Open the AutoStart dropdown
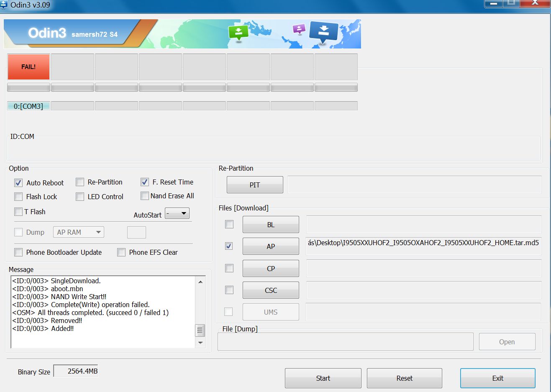The image size is (551, 392). [177, 213]
